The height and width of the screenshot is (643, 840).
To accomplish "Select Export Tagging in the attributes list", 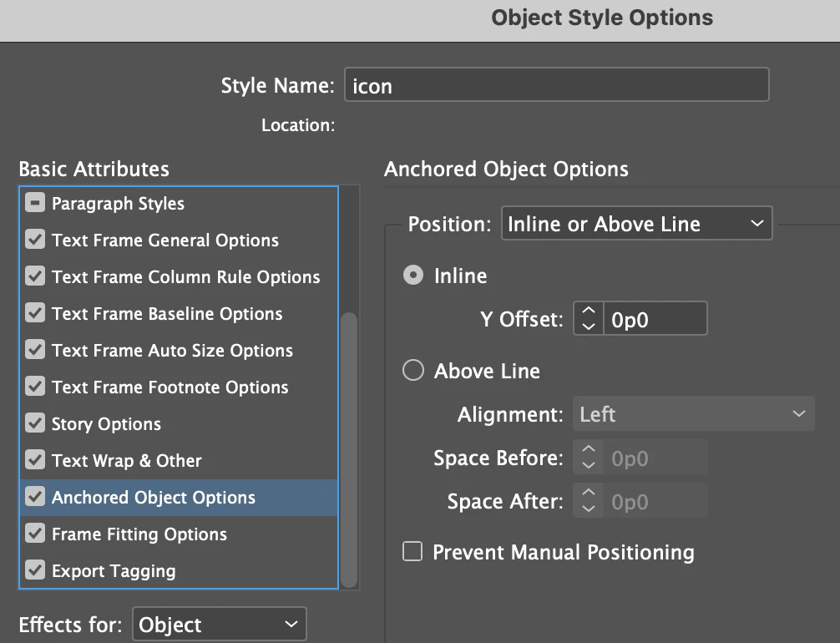I will click(114, 571).
